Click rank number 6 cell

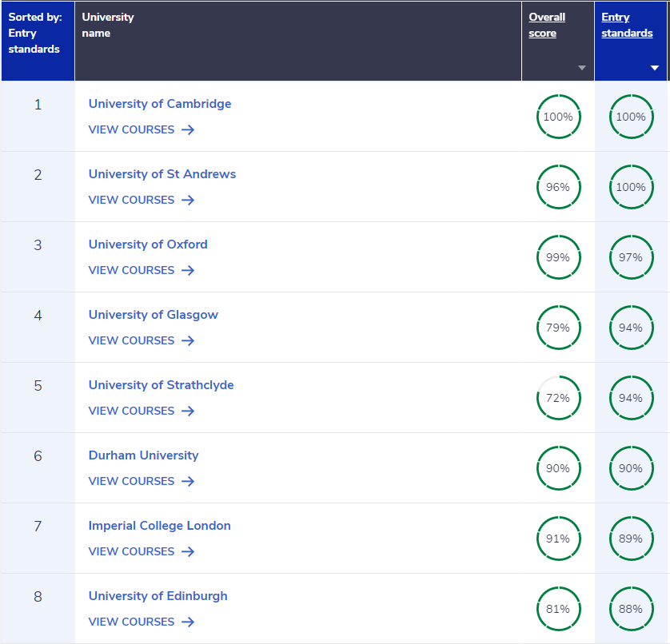[38, 468]
